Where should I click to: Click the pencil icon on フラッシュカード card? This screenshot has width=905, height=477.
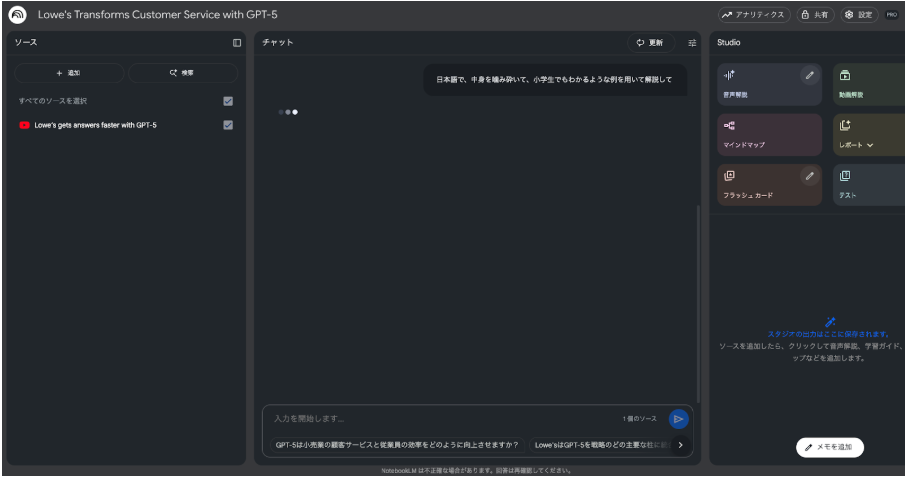pyautogui.click(x=809, y=176)
